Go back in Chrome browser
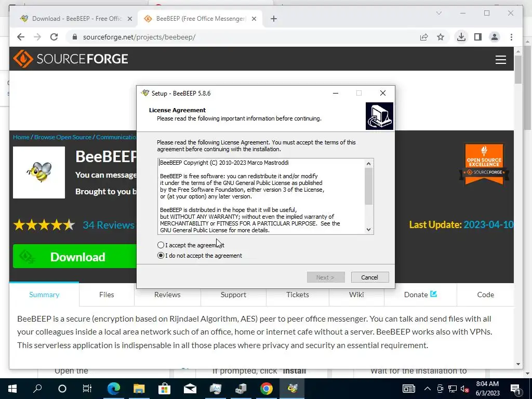The image size is (532, 399). (21, 37)
